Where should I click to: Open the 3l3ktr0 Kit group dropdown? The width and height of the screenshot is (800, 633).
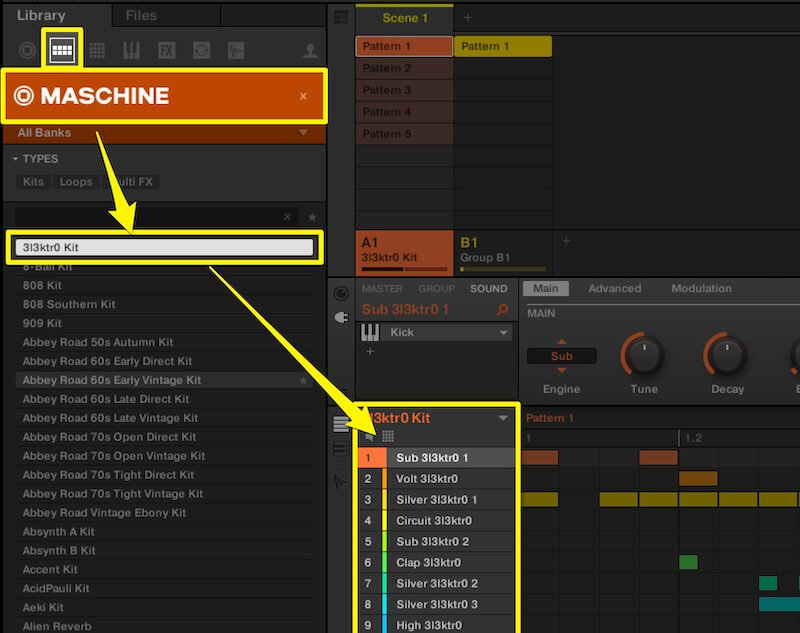[503, 418]
